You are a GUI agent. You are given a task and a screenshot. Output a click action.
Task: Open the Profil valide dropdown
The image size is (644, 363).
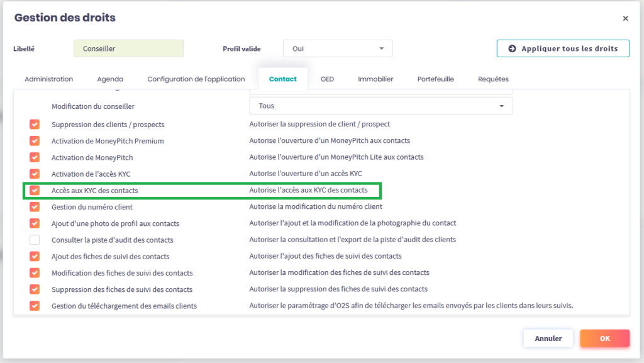tap(338, 48)
